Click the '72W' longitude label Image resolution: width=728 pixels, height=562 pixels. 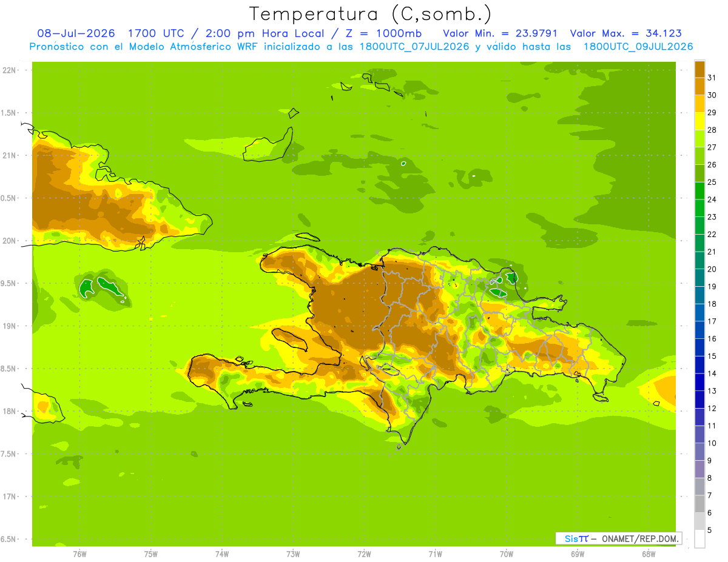364,554
